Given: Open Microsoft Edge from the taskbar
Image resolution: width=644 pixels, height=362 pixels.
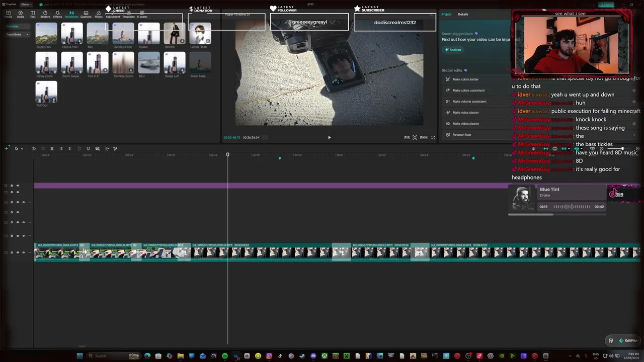Looking at the screenshot, I should tap(147, 356).
